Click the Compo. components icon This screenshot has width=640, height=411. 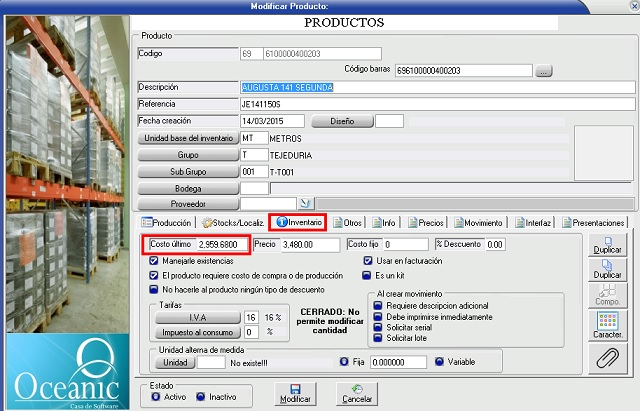pyautogui.click(x=606, y=292)
